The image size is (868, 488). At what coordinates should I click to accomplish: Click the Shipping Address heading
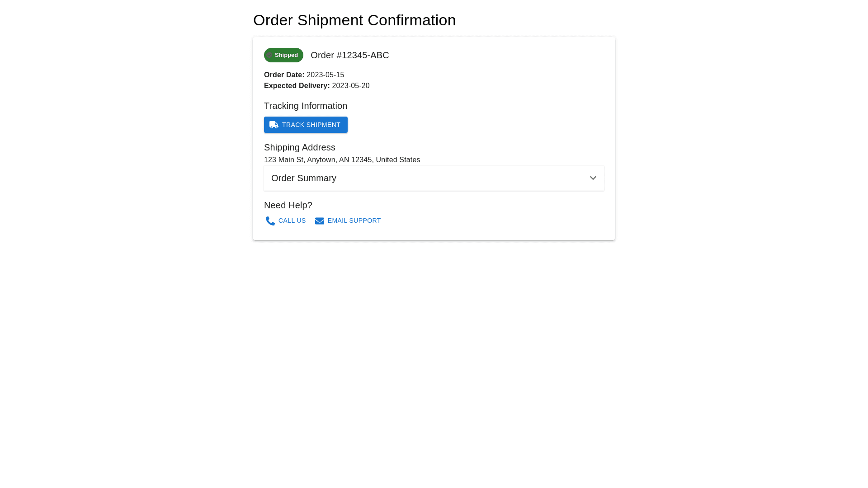coord(299,147)
